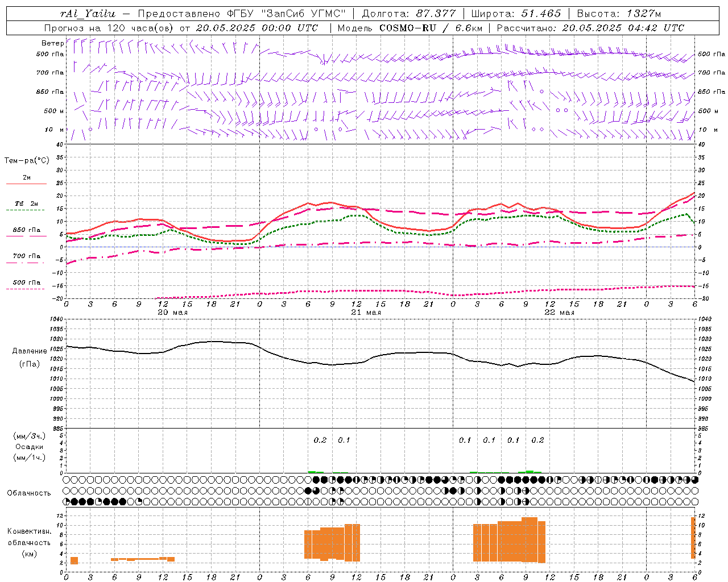Image resolution: width=728 pixels, height=582 pixels.
Task: Click the 'Облачность' cloud cover label
Action: [29, 493]
